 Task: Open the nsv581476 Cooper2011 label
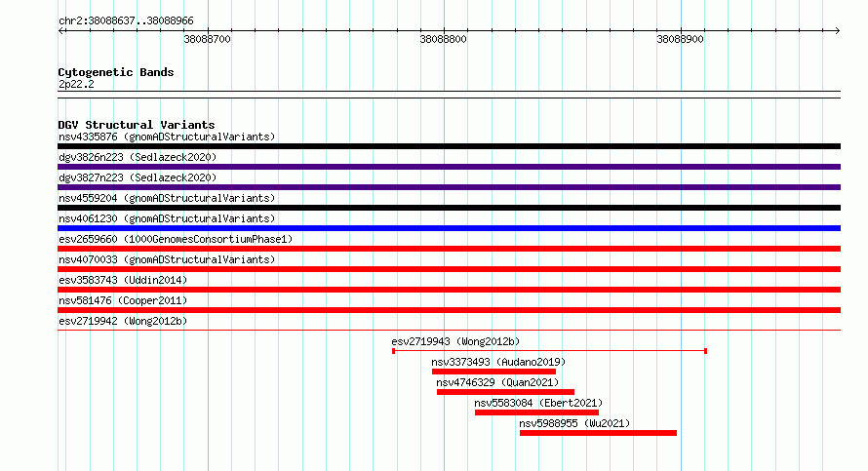(x=123, y=300)
